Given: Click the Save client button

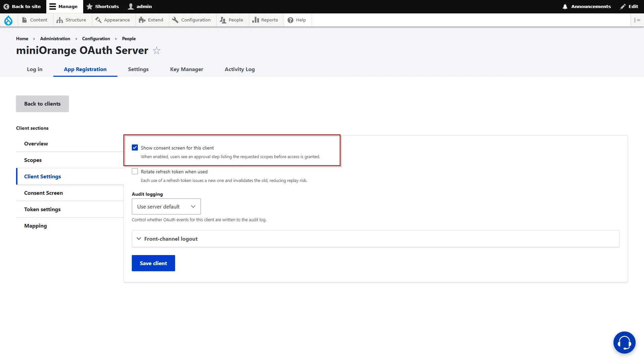Looking at the screenshot, I should pyautogui.click(x=153, y=263).
